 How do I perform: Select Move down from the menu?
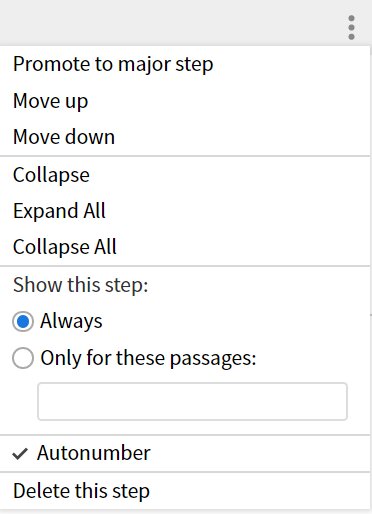185,137
